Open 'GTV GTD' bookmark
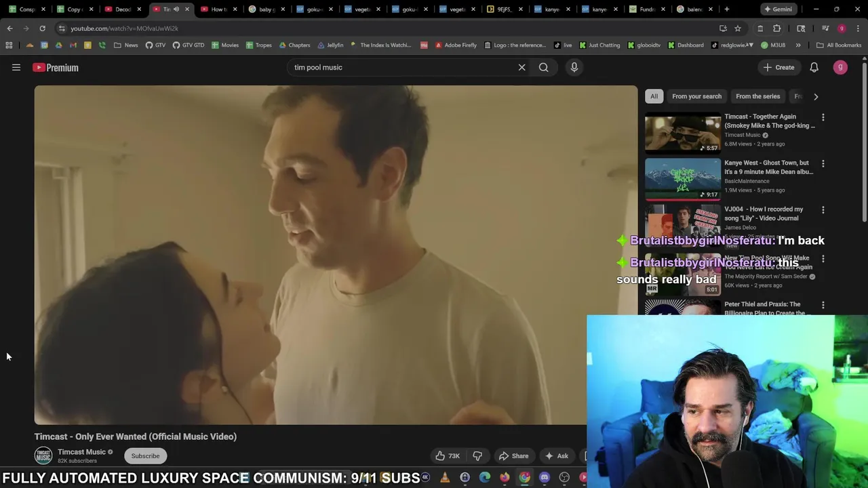Screen dimensions: 868x488 click(x=188, y=45)
